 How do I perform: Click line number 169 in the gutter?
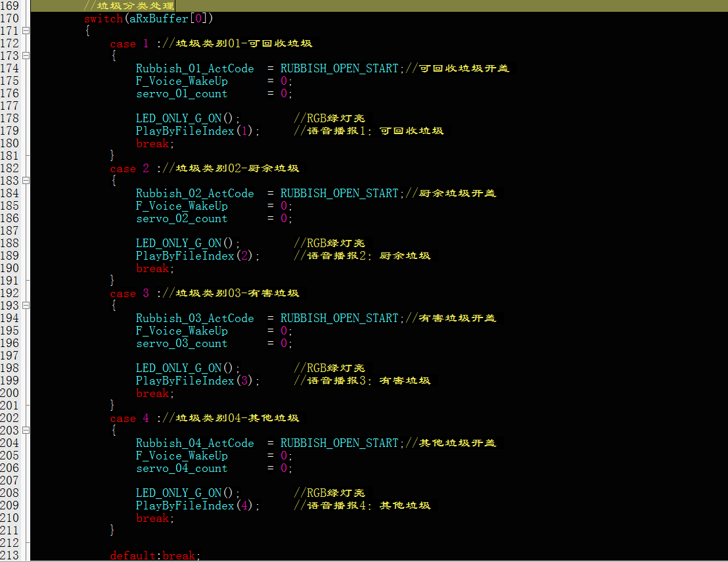10,5
